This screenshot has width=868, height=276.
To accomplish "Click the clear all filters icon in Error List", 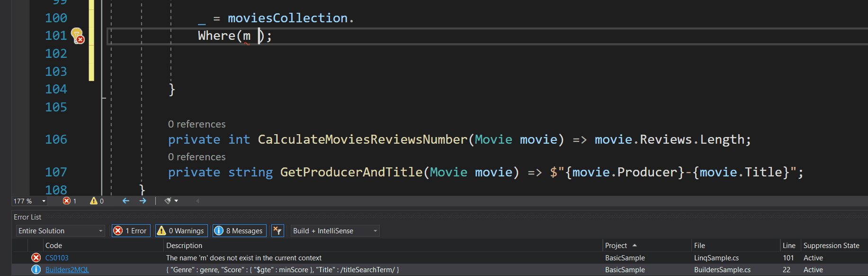I will (277, 231).
